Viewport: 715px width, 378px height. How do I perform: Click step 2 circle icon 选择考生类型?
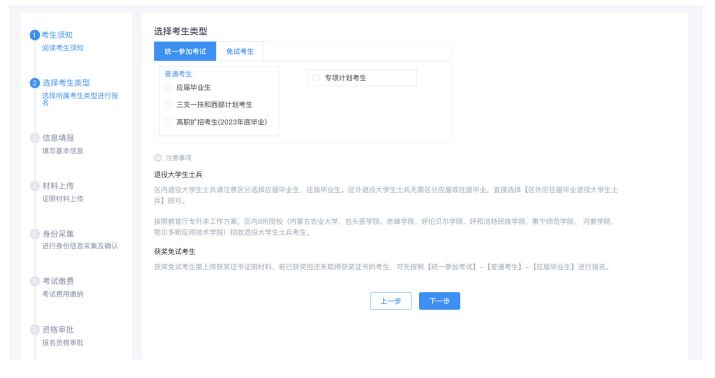pyautogui.click(x=35, y=83)
